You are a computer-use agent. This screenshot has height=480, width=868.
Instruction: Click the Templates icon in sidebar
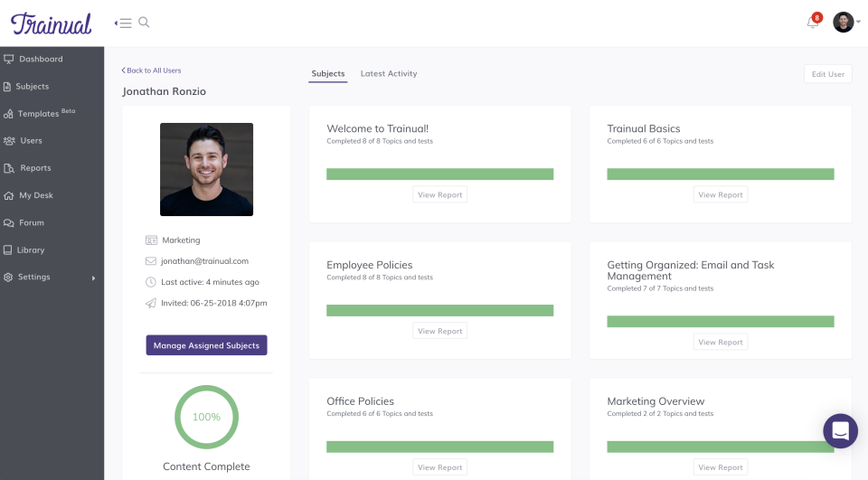pos(9,114)
